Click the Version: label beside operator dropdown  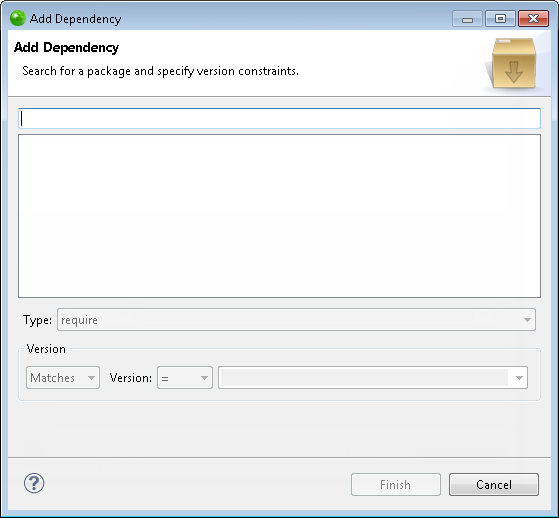[x=130, y=378]
